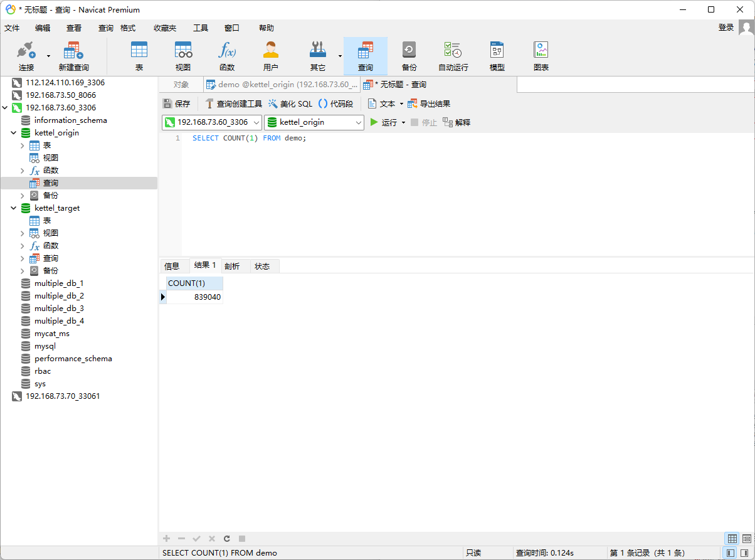Open the Automation (自动运行) toolbar icon
This screenshot has height=560, width=755.
pos(453,56)
